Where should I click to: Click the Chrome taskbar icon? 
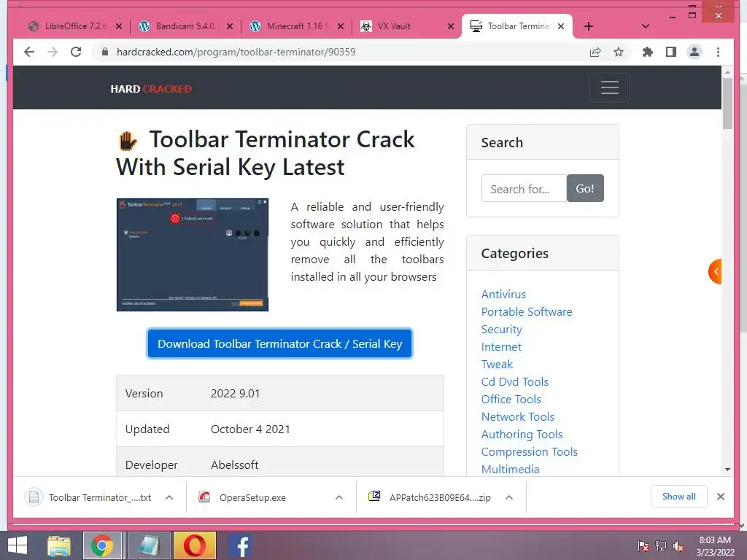click(102, 545)
